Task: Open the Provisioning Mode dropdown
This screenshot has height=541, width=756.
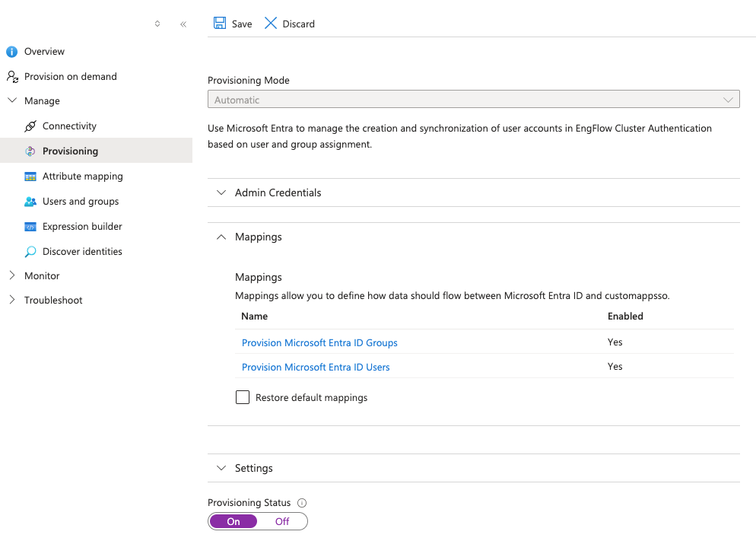Action: coord(474,99)
